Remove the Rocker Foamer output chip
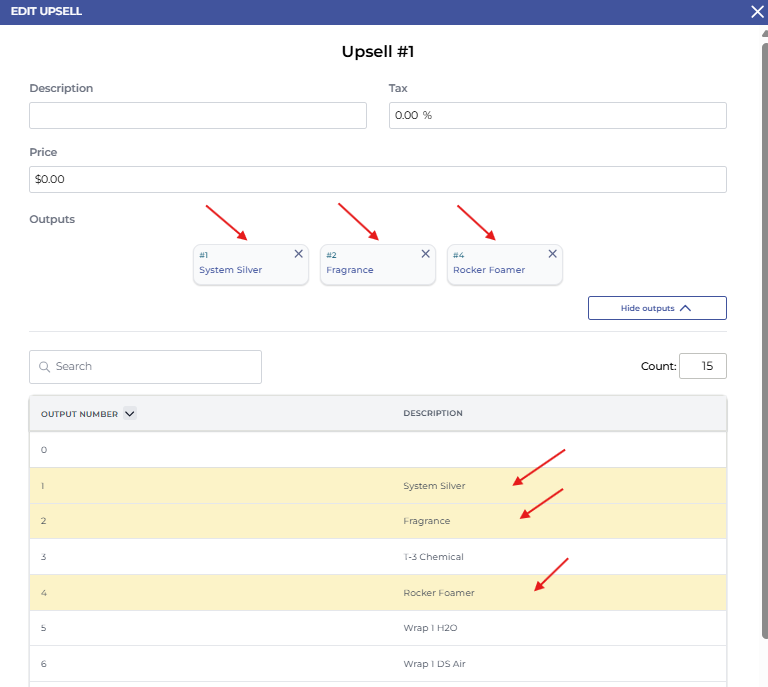The image size is (768, 687). pos(552,254)
